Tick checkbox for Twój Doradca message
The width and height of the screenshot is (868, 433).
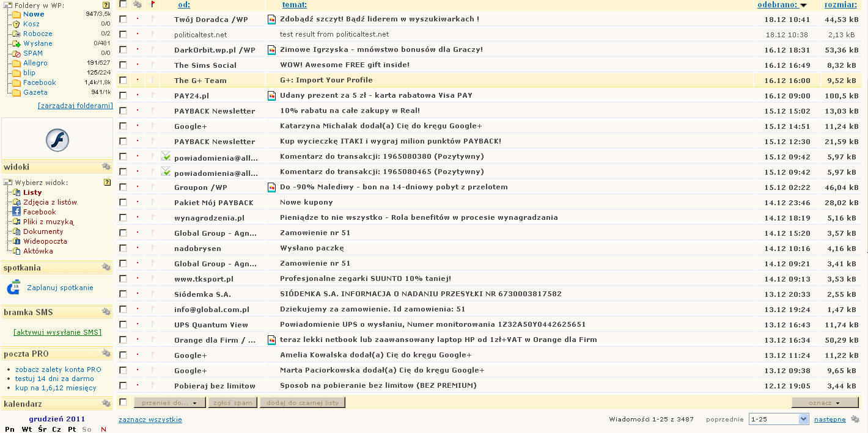123,19
